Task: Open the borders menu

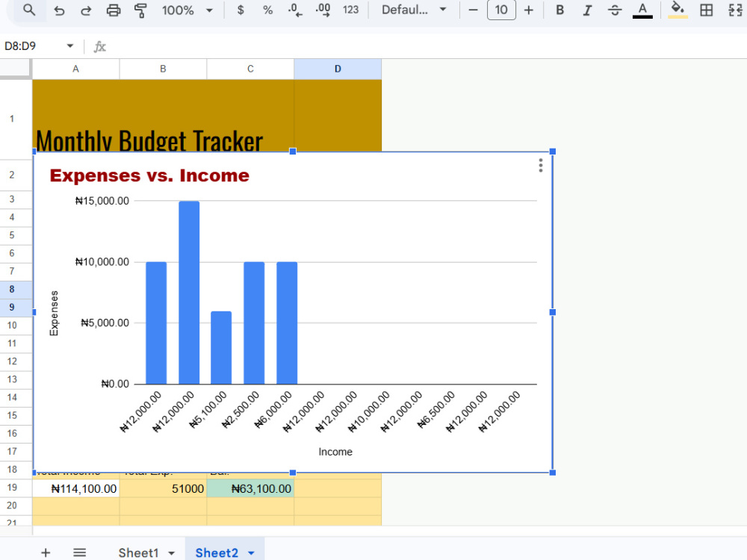Action: pos(707,10)
